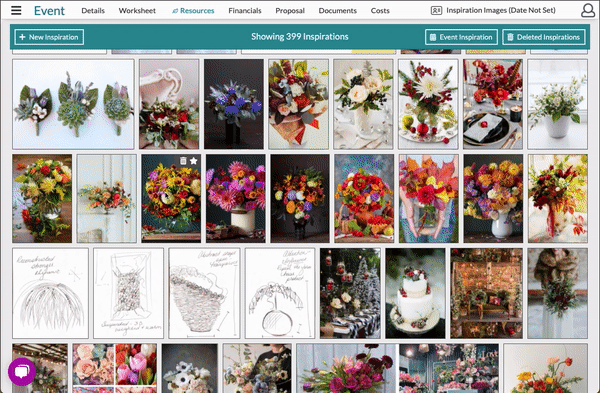
Task: Select the sketch of round vase with arch
Action: click(280, 293)
